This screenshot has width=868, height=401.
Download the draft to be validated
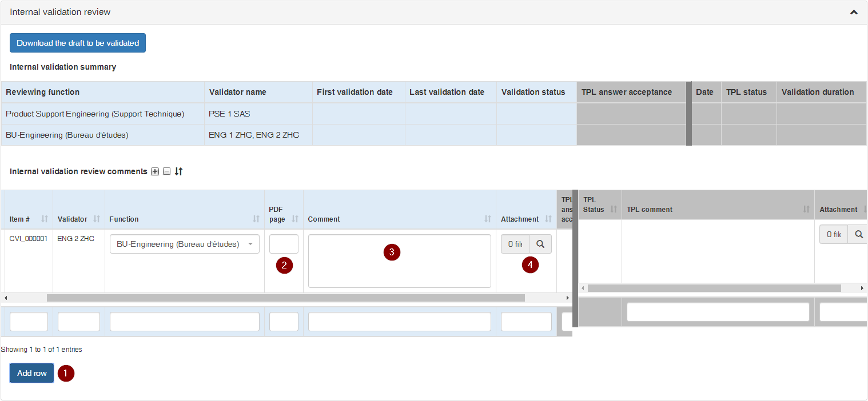78,43
